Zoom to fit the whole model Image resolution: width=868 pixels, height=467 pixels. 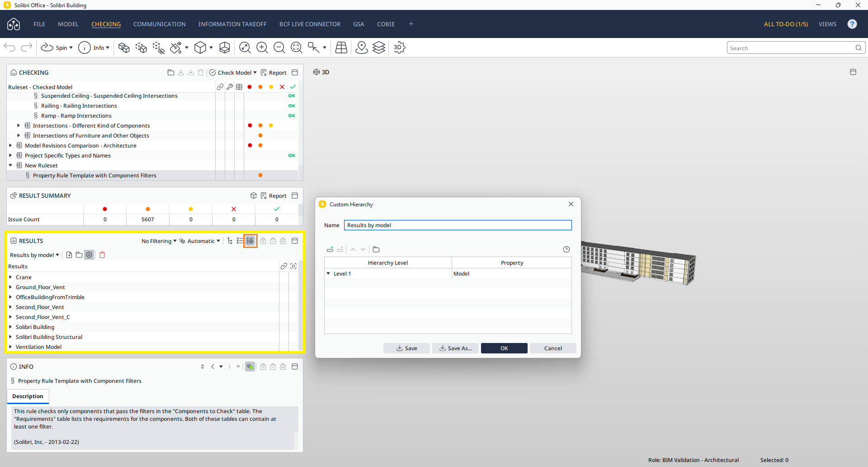coord(245,48)
